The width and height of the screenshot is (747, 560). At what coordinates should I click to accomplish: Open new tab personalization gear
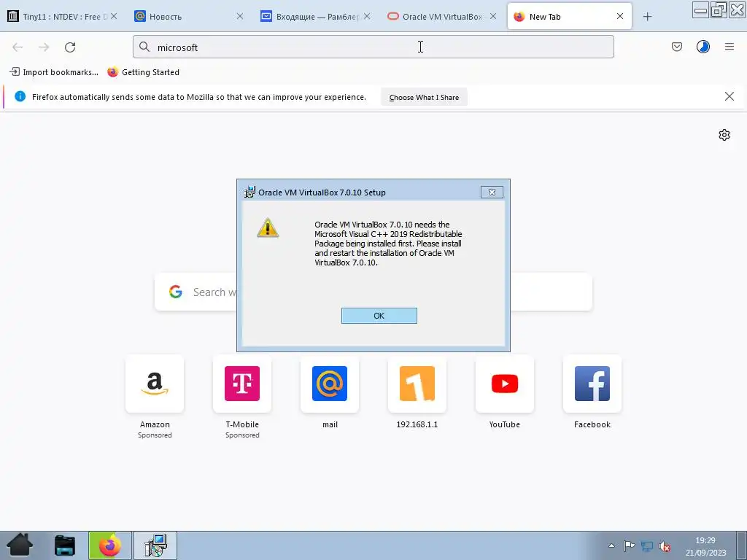click(724, 135)
